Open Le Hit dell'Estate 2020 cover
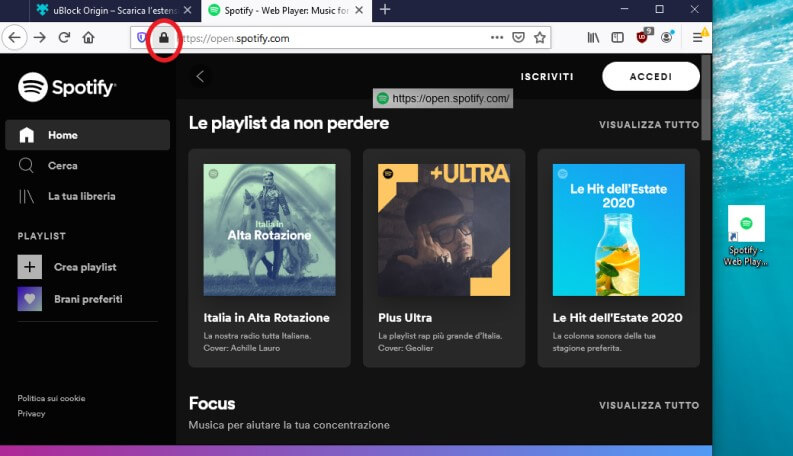The height and width of the screenshot is (456, 793). 619,230
